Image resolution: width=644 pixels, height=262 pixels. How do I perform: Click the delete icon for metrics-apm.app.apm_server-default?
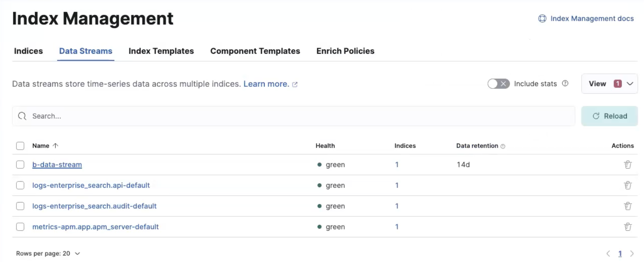pos(628,227)
